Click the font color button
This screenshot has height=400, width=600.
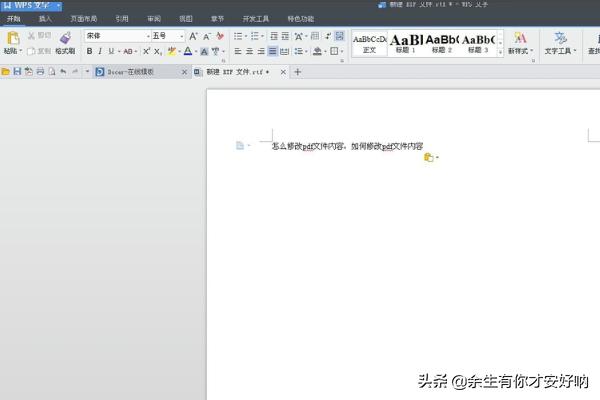(187, 51)
